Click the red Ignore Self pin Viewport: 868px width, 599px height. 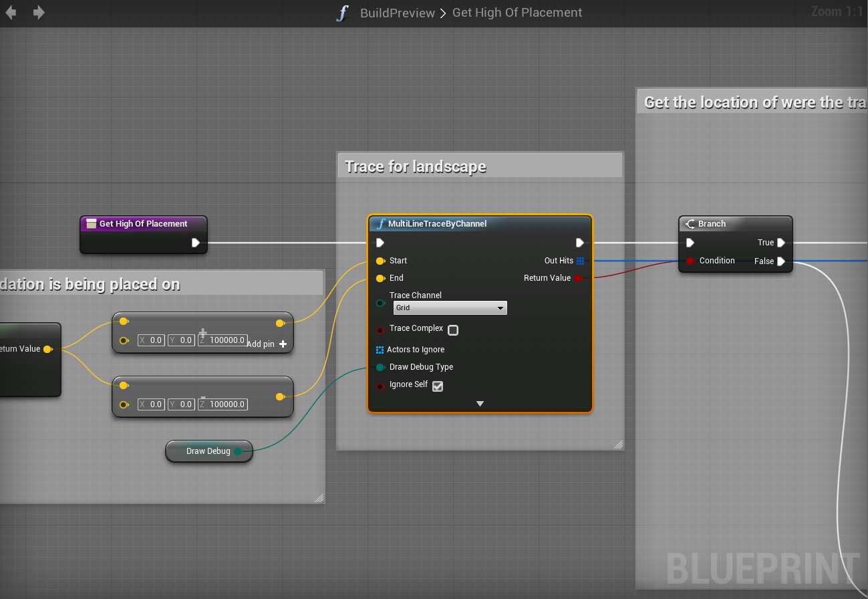pyautogui.click(x=380, y=386)
